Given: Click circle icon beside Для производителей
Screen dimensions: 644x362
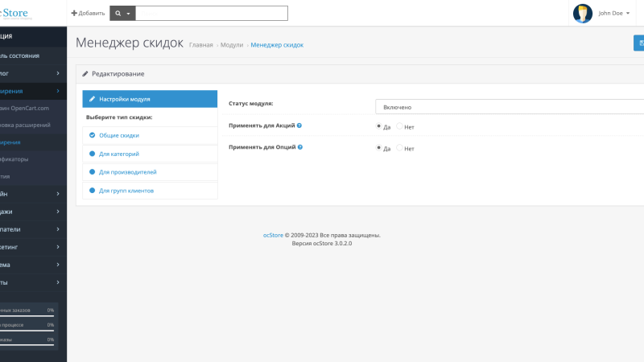Looking at the screenshot, I should 92,172.
